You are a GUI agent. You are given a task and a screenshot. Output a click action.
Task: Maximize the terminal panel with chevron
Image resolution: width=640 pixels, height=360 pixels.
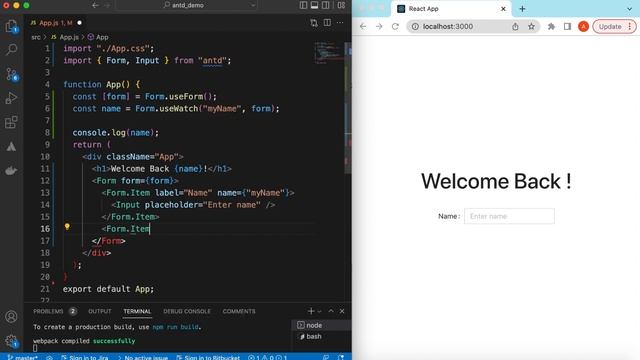click(x=331, y=311)
